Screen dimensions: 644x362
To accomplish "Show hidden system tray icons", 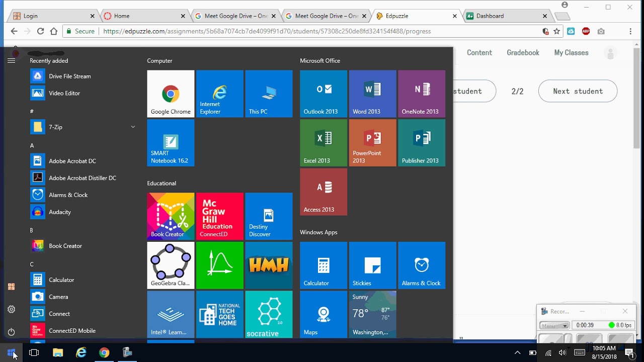I will pyautogui.click(x=517, y=352).
